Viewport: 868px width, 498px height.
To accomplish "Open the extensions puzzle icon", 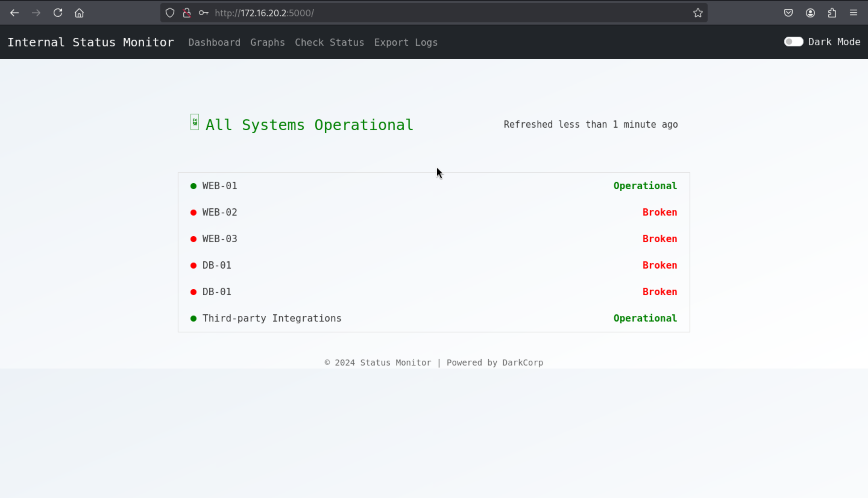I will coord(832,13).
